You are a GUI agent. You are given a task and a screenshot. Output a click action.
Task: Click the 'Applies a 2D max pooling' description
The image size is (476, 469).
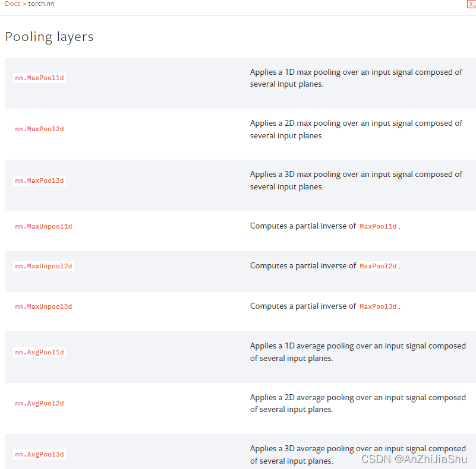point(356,129)
